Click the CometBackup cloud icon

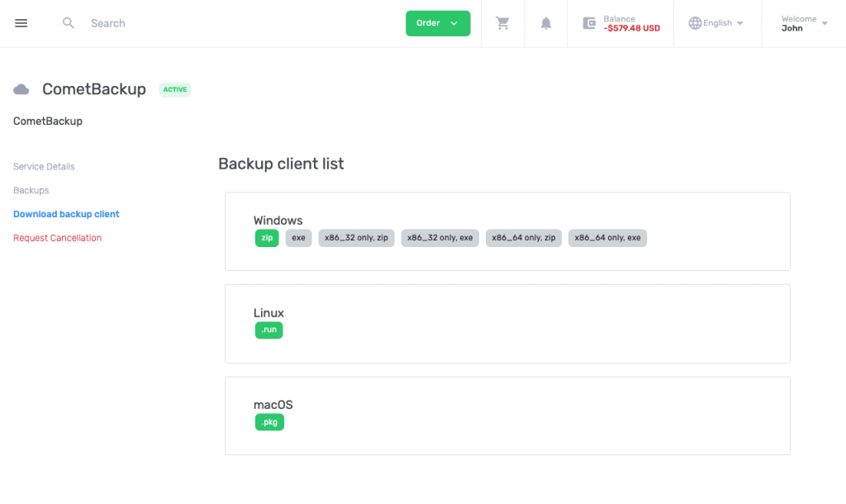[x=21, y=89]
